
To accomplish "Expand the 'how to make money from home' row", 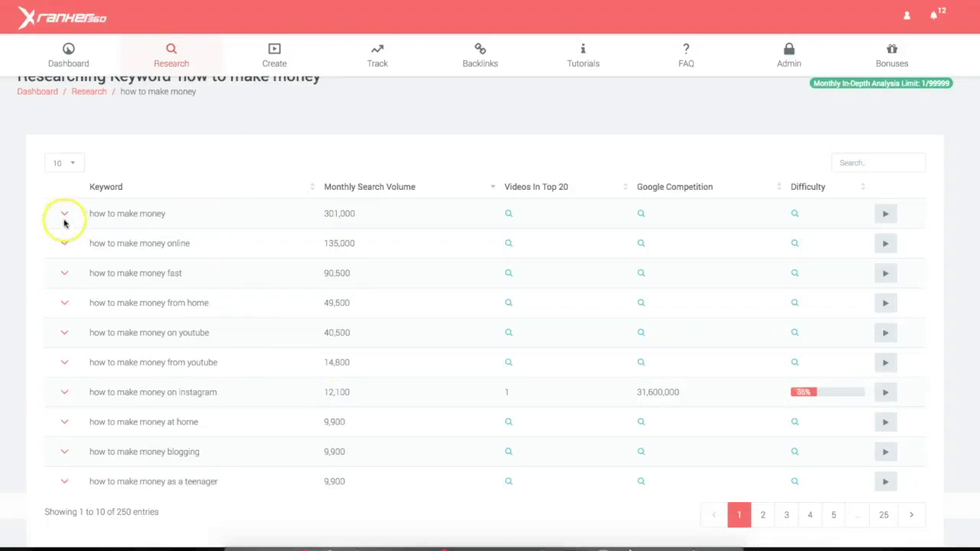I will [64, 303].
